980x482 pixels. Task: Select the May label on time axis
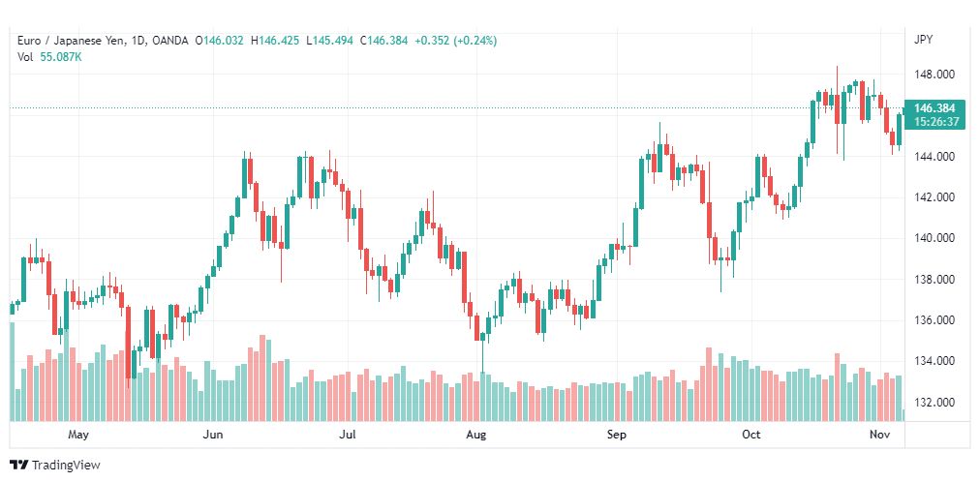78,435
